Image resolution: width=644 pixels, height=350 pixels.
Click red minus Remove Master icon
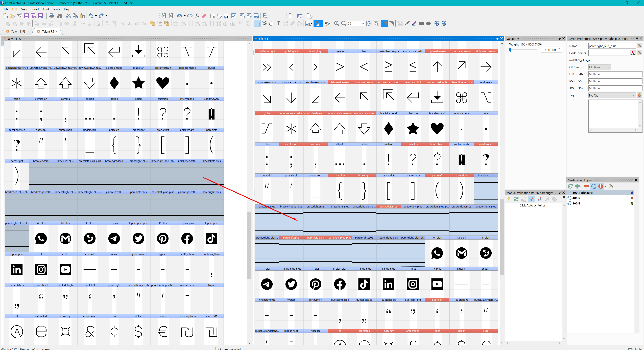(586, 186)
